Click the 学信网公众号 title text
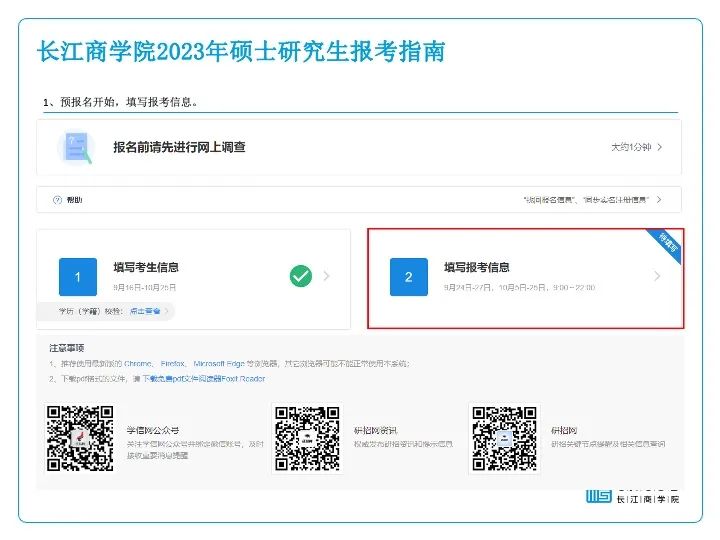The image size is (720, 540). pyautogui.click(x=152, y=430)
